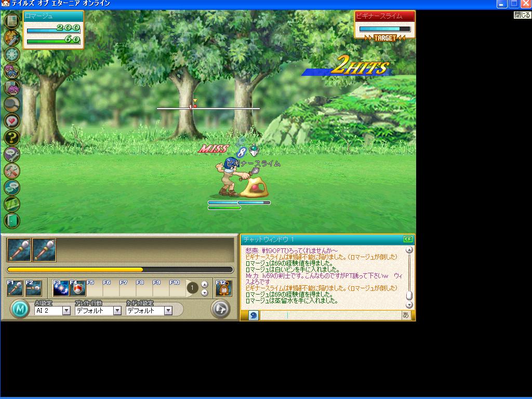Click the Mr.力 lv59 chat message

pos(324,279)
